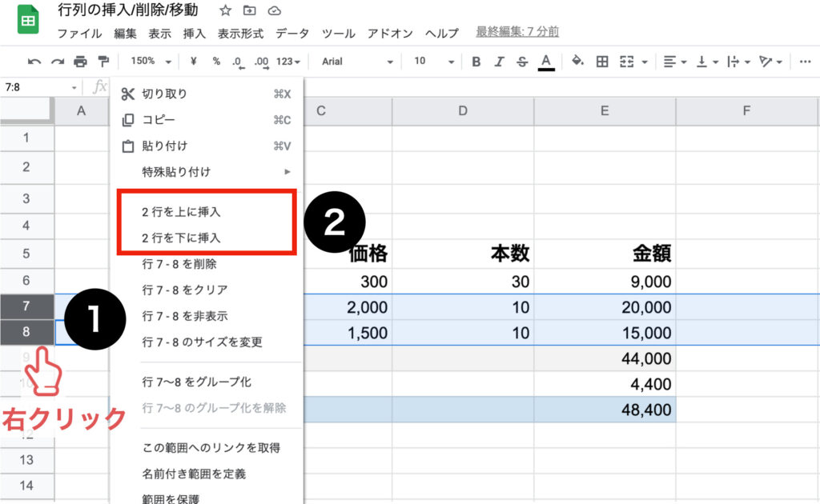Image resolution: width=820 pixels, height=504 pixels.
Task: Redo the last action
Action: [58, 62]
